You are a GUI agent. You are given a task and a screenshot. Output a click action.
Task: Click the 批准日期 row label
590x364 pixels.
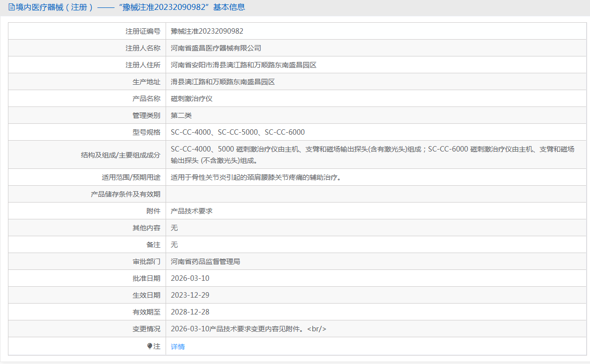(146, 278)
